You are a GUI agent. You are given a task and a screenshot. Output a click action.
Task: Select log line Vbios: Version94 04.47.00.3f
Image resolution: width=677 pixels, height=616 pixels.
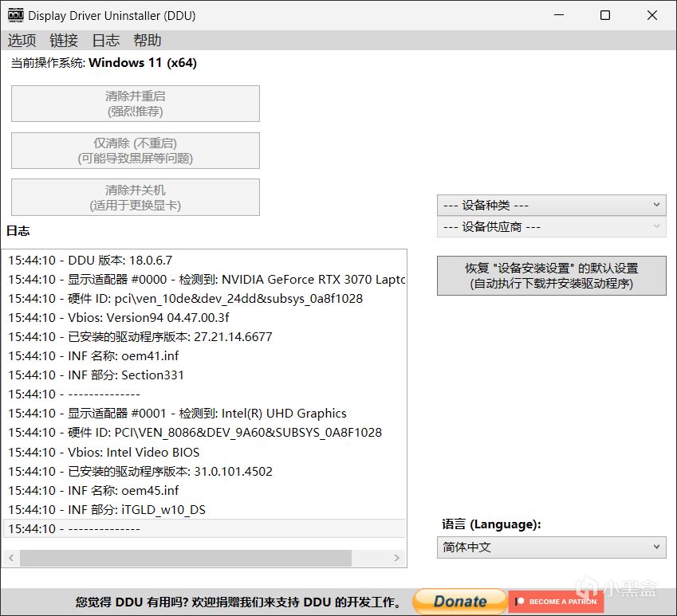coord(205,317)
